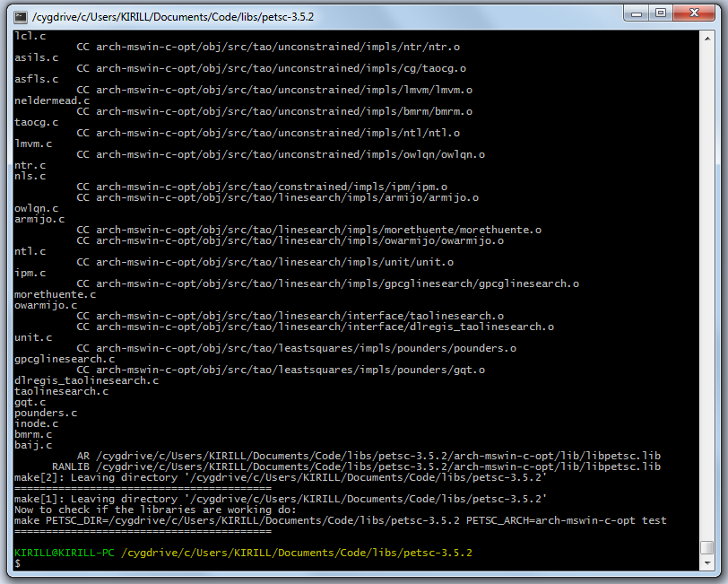Image resolution: width=728 pixels, height=584 pixels.
Task: Click the 'dlregis_taolinesearch.c' output line
Action: click(87, 380)
